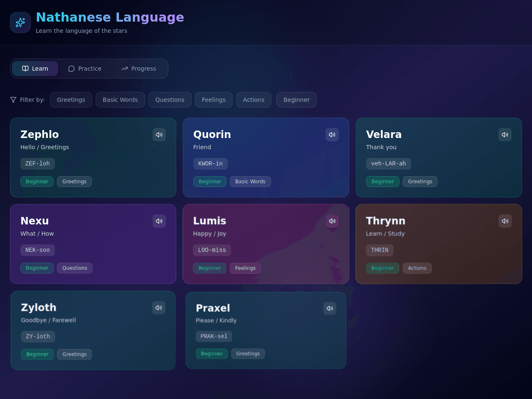Click Beginner tag on Lumis card
The image size is (532, 399).
(x=209, y=268)
